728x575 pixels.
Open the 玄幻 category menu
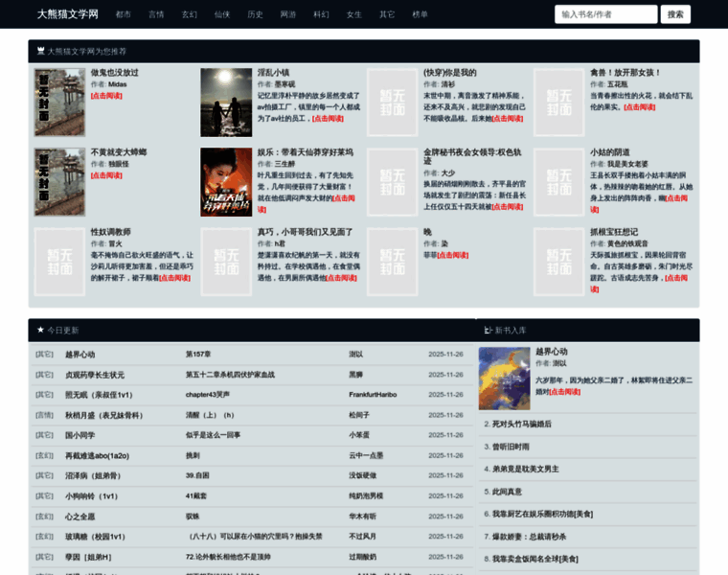[190, 14]
